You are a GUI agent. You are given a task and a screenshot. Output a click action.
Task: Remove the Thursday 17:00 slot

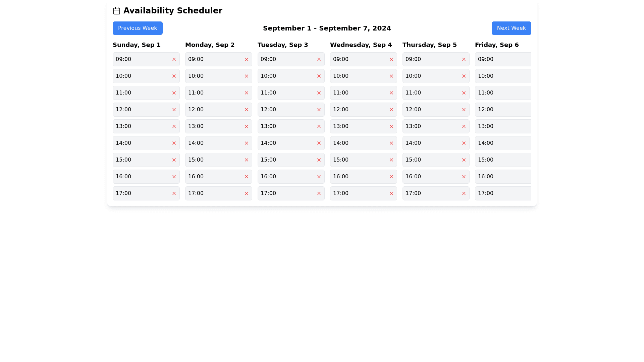[464, 193]
